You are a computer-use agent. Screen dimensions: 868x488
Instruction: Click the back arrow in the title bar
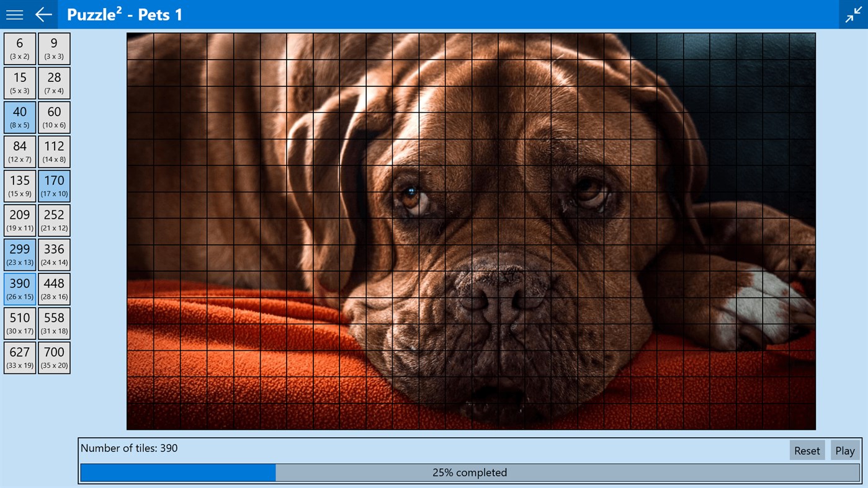[x=42, y=14]
